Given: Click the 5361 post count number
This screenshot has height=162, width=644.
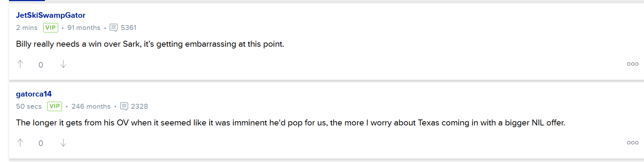Looking at the screenshot, I should tap(128, 28).
